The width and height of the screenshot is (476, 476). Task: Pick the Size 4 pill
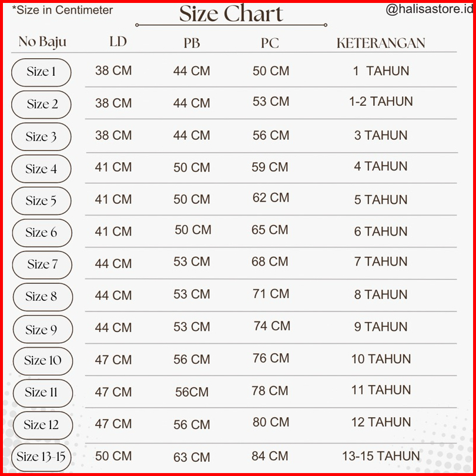pyautogui.click(x=41, y=169)
